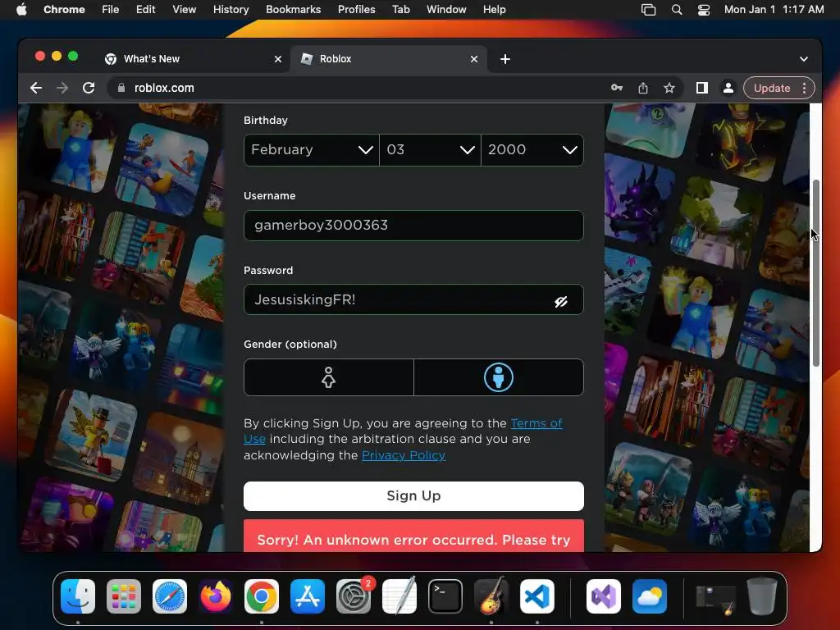
Task: Open the Stage Manager icon in menu bar
Action: (648, 10)
